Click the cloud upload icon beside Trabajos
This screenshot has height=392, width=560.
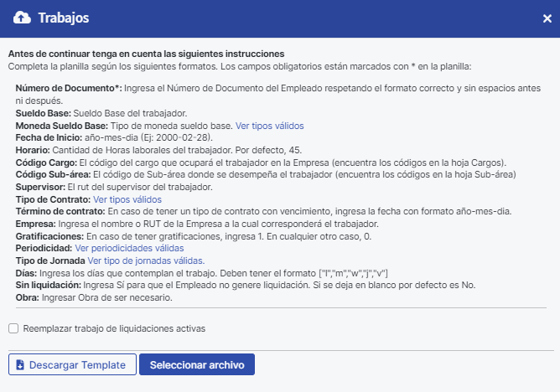23,18
